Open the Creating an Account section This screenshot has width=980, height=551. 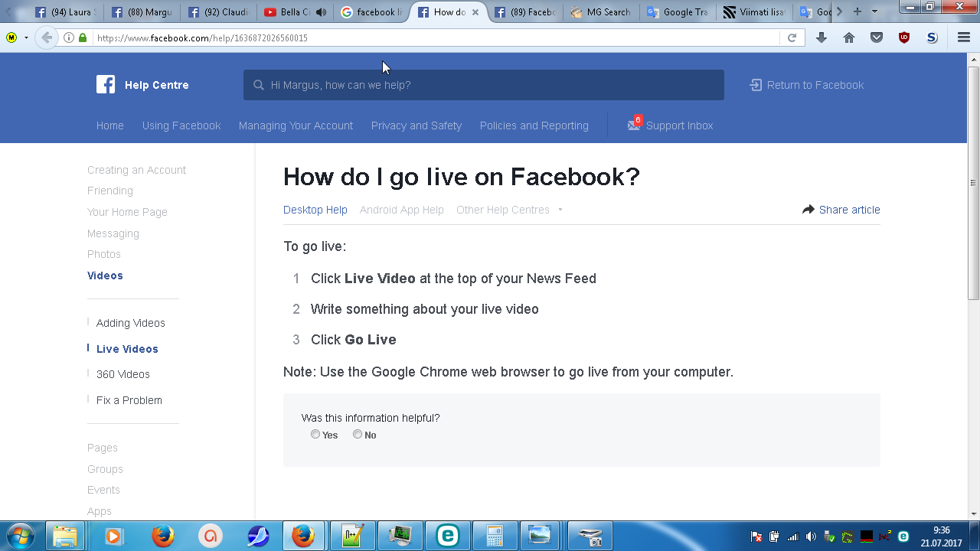click(x=136, y=170)
